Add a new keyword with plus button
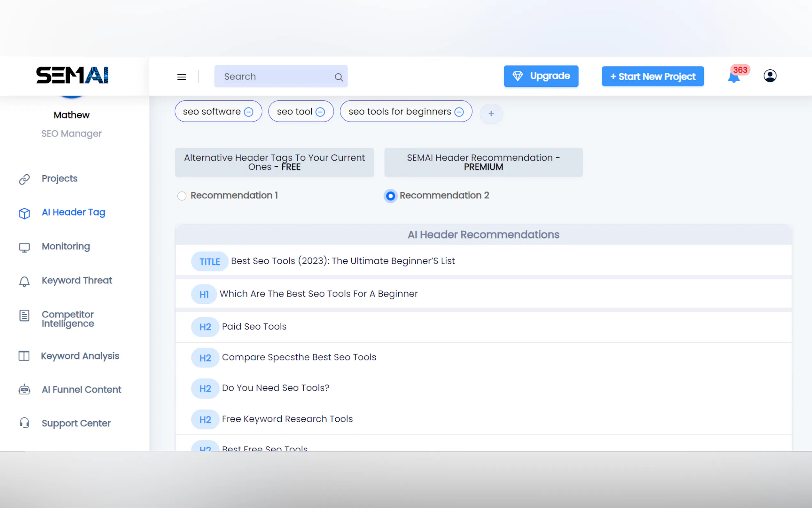Image resolution: width=812 pixels, height=508 pixels. tap(491, 114)
